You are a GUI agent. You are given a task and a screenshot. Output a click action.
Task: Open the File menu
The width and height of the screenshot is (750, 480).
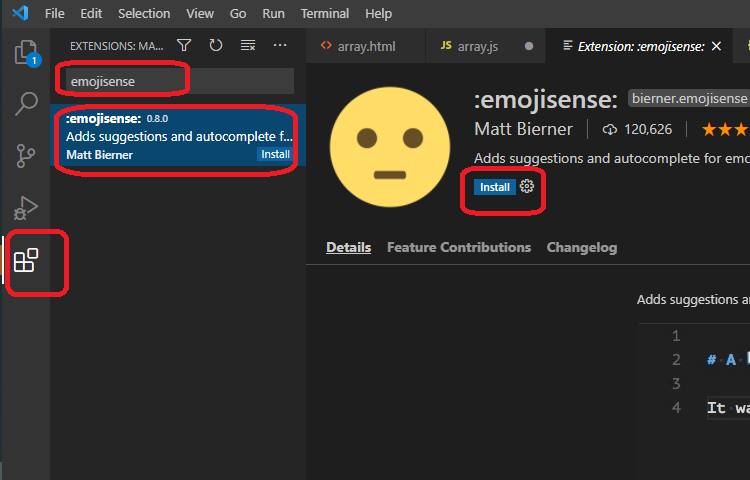coord(55,13)
